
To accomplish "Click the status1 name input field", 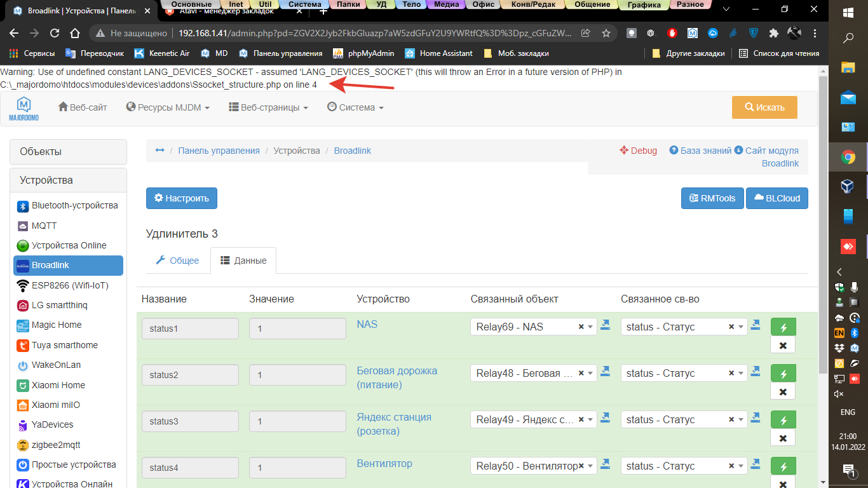I will pos(190,329).
